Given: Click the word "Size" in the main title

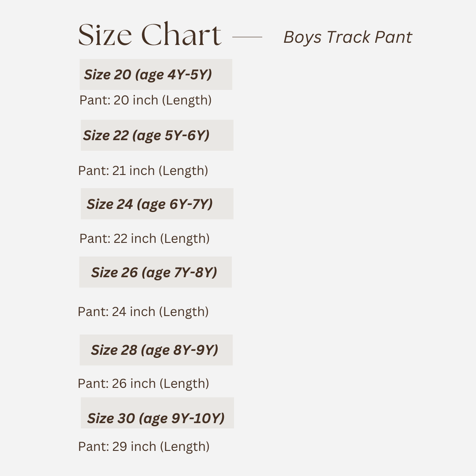Looking at the screenshot, I should pos(105,35).
